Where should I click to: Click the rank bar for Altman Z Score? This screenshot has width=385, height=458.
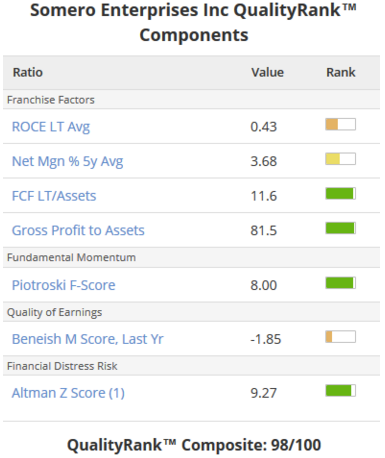[340, 391]
